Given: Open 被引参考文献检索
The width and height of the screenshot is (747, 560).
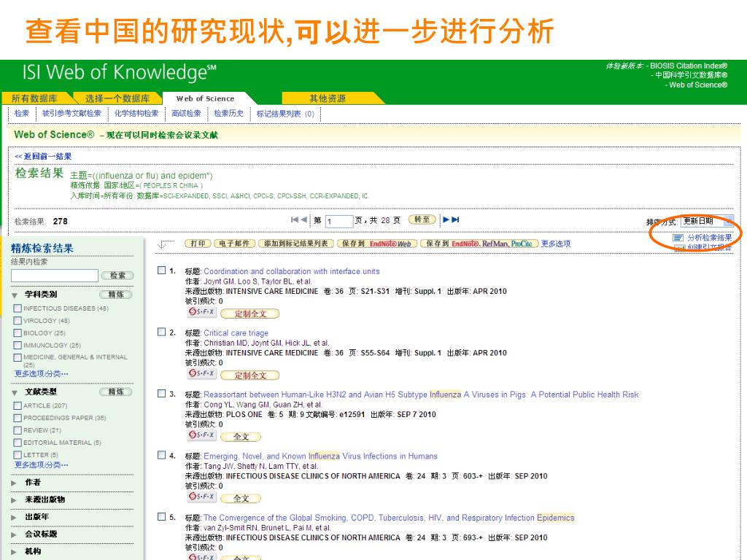Looking at the screenshot, I should pyautogui.click(x=71, y=113).
